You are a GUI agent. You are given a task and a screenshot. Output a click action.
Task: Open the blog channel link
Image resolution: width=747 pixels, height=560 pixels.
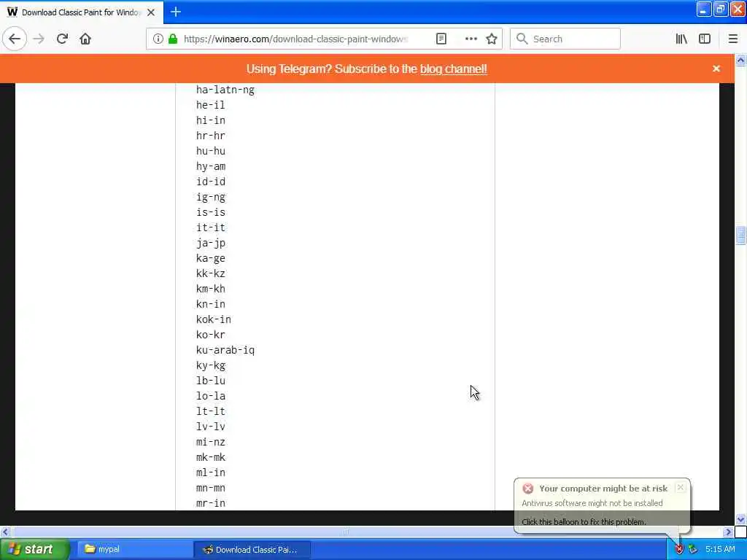(453, 69)
